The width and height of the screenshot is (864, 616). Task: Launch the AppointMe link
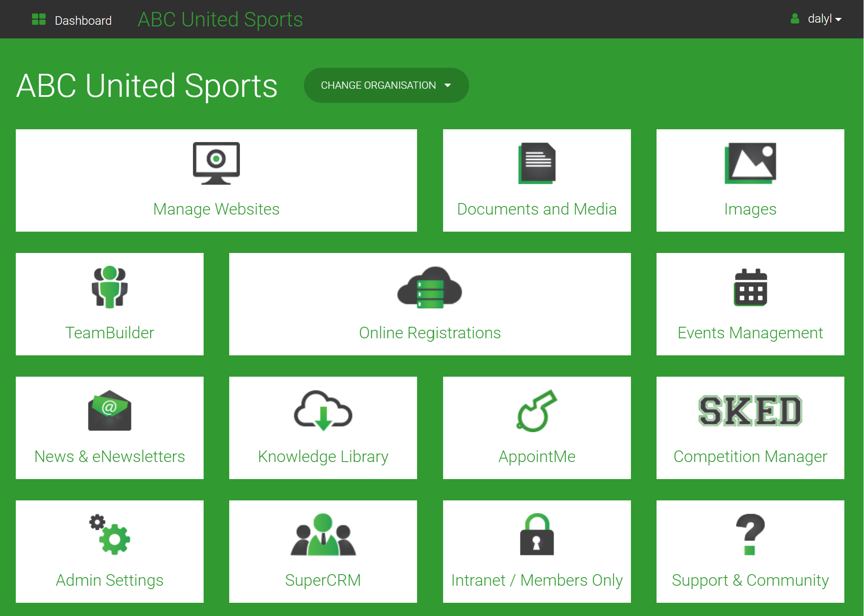537,456
